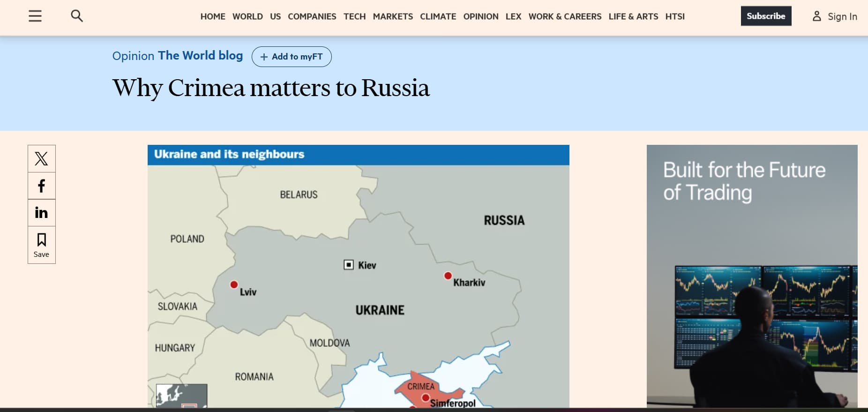The image size is (868, 412).
Task: Share article on Facebook
Action: [x=41, y=186]
